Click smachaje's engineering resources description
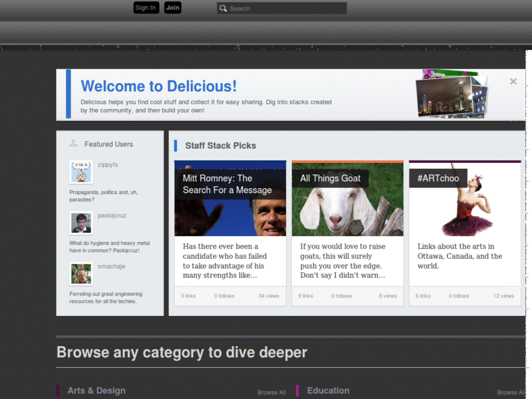This screenshot has width=532, height=399. coord(106,297)
